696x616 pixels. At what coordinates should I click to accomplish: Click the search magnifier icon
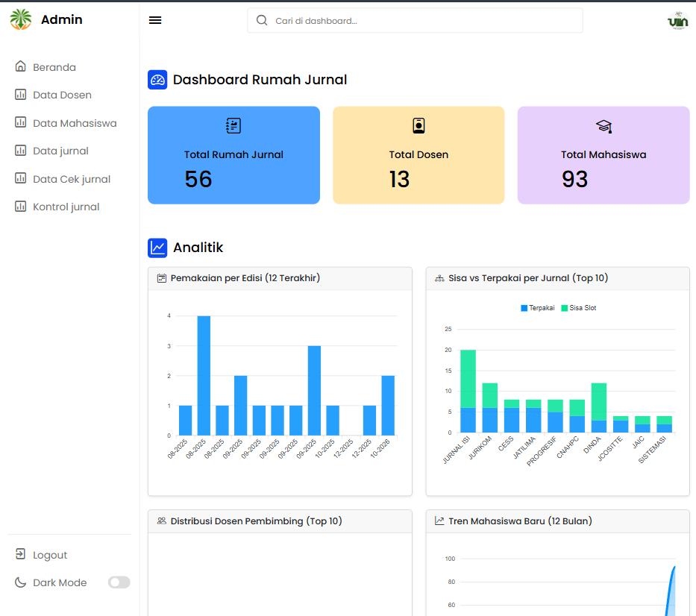click(x=262, y=20)
